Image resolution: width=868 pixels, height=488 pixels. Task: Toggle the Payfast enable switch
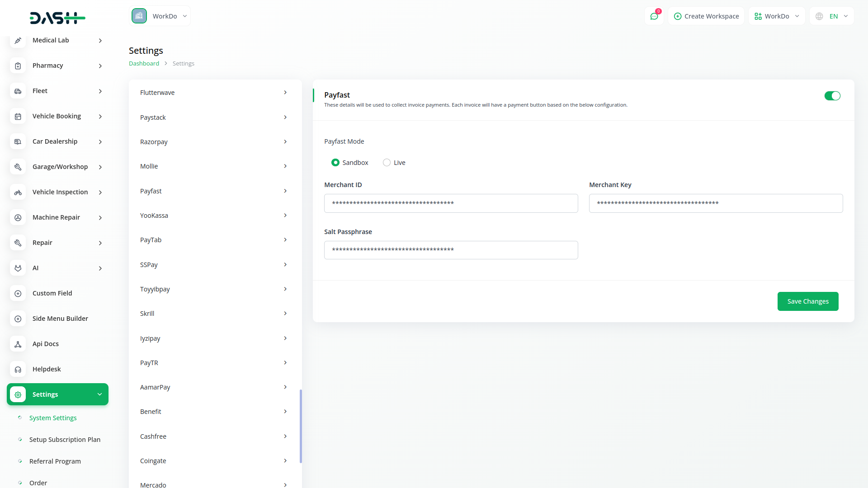[x=832, y=96]
